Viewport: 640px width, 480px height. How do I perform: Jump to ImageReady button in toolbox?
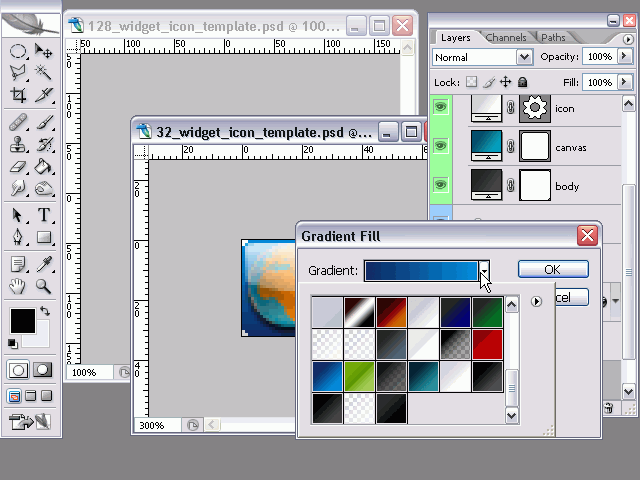pos(30,422)
